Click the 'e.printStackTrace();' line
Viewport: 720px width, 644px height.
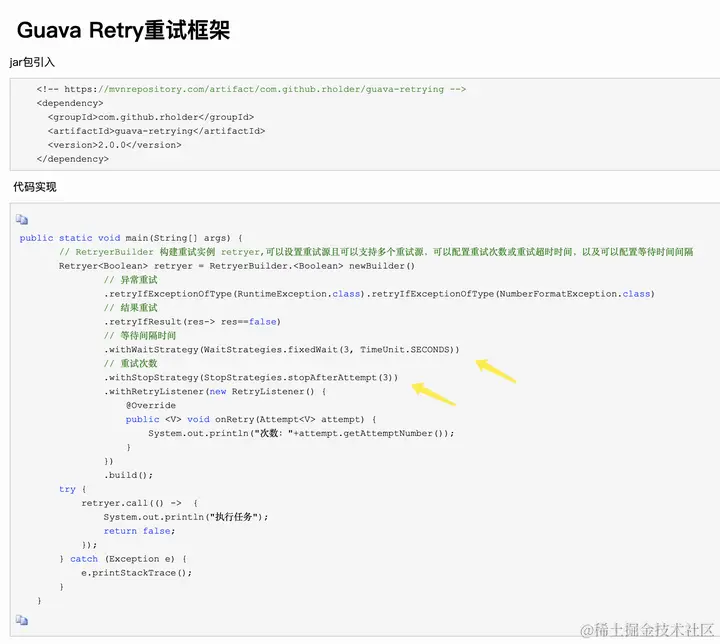pyautogui.click(x=136, y=572)
